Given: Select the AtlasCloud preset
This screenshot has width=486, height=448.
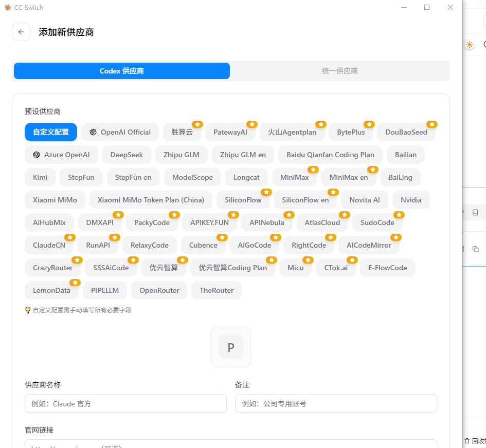Looking at the screenshot, I should pyautogui.click(x=322, y=222).
